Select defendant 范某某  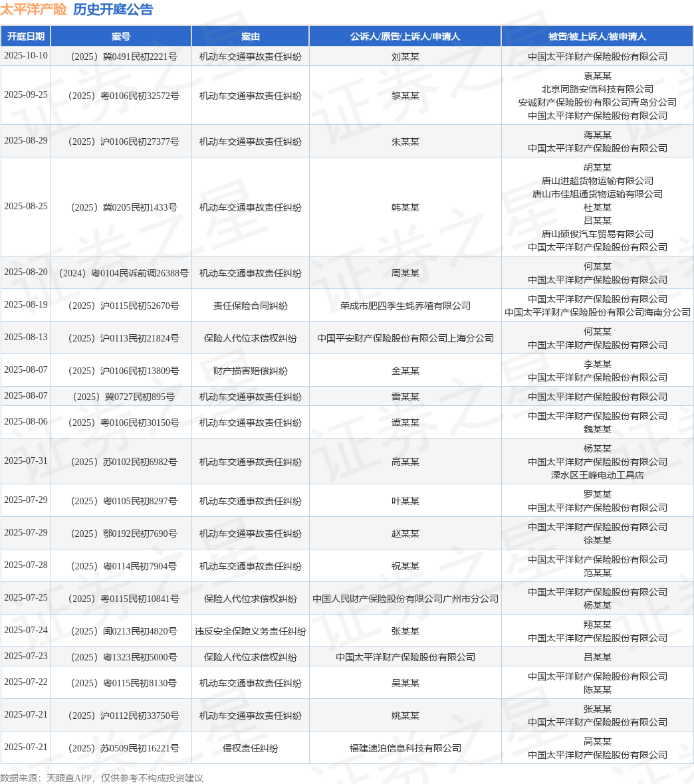click(598, 573)
